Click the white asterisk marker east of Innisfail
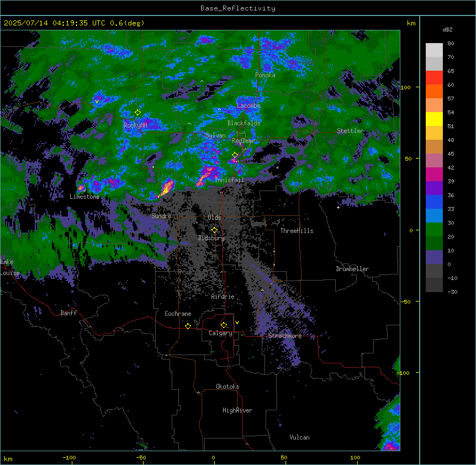This screenshot has height=465, width=476. tap(277, 167)
